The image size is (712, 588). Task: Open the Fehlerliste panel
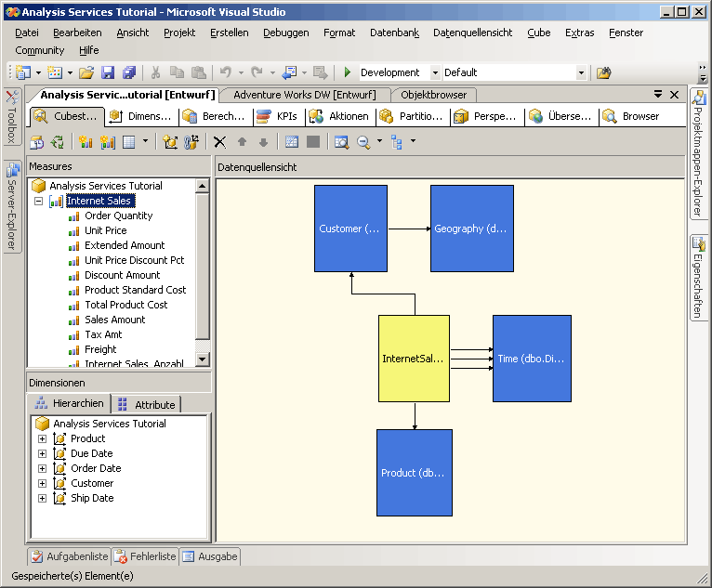coord(146,556)
